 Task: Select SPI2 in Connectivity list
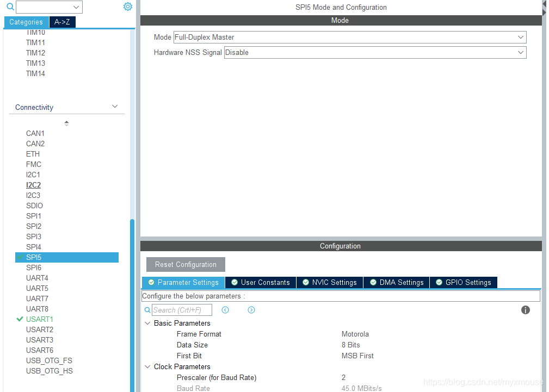34,226
